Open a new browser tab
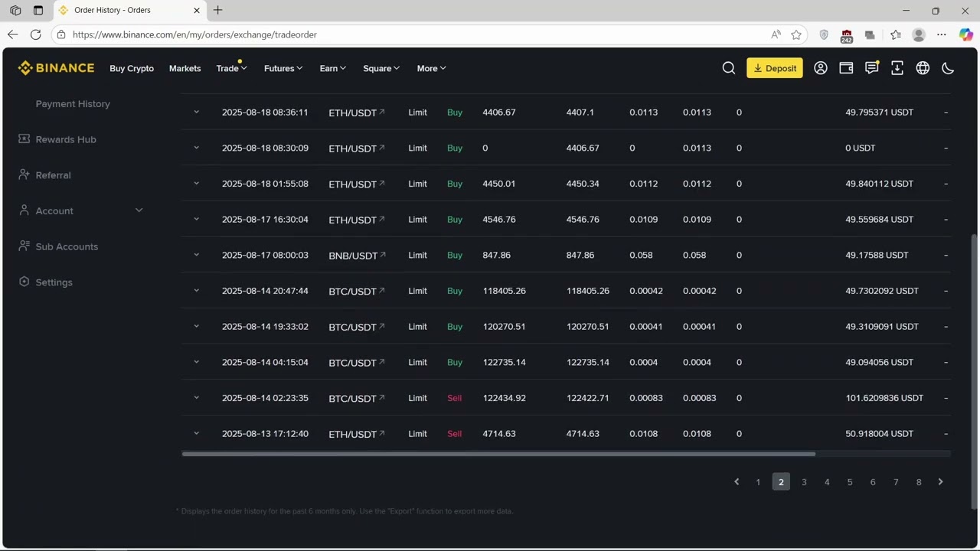Image resolution: width=980 pixels, height=551 pixels. tap(217, 10)
